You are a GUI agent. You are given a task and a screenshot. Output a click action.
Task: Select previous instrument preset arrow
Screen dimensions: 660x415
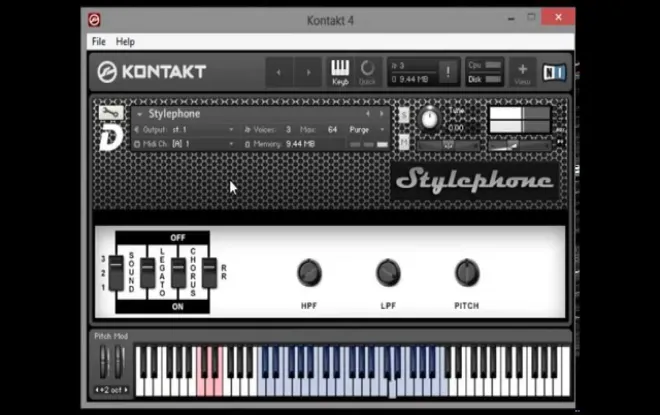tap(368, 114)
